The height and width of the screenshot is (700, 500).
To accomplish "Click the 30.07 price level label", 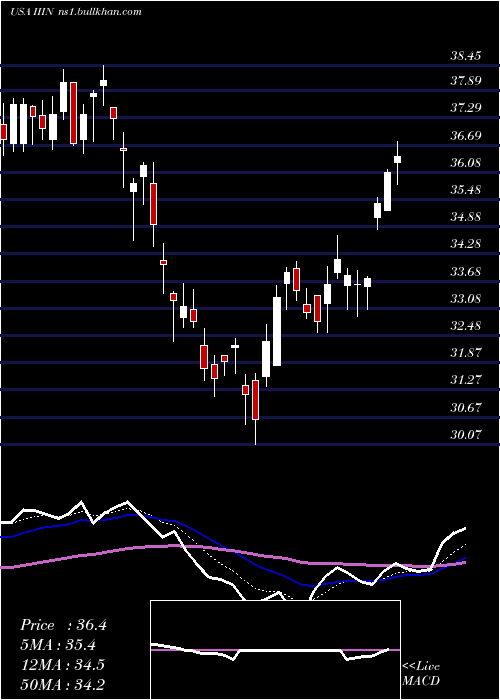I will point(466,434).
